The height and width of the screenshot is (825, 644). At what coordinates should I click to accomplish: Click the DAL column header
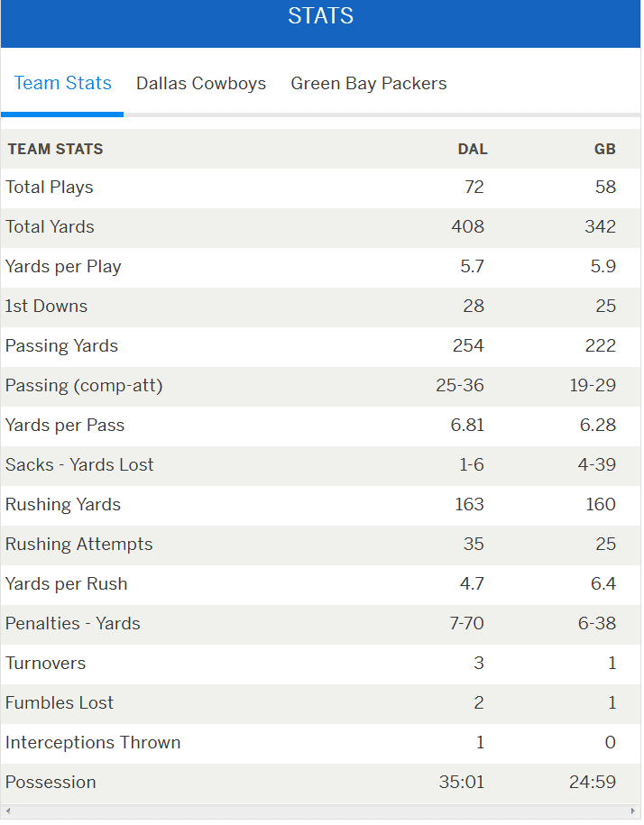click(472, 149)
